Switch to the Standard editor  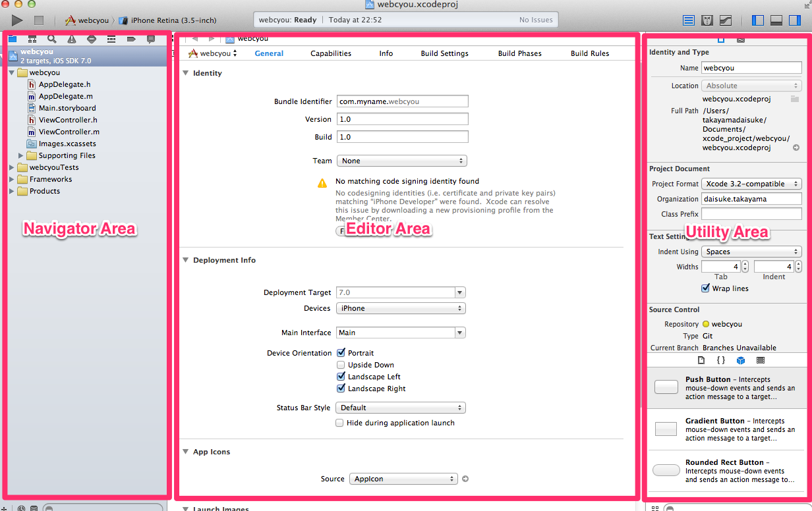pos(689,20)
